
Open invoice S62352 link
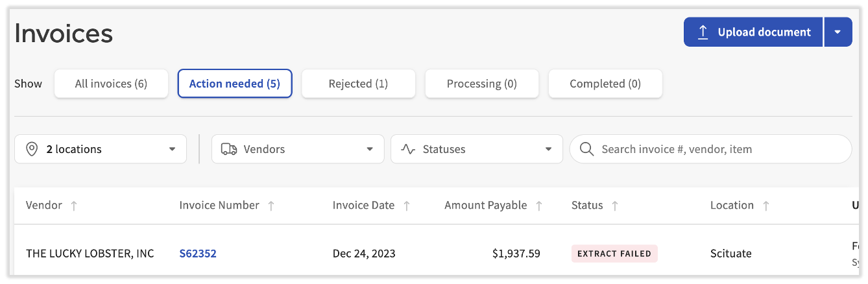point(198,254)
